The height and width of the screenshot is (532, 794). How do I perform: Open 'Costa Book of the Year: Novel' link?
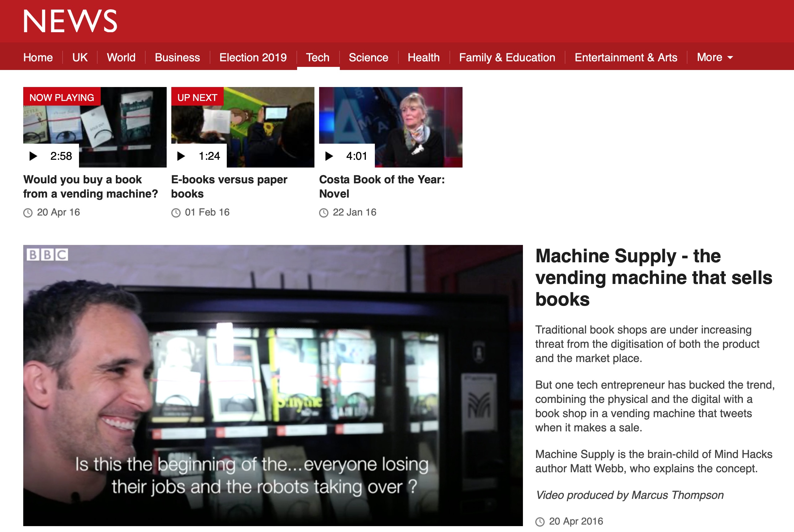coord(382,186)
